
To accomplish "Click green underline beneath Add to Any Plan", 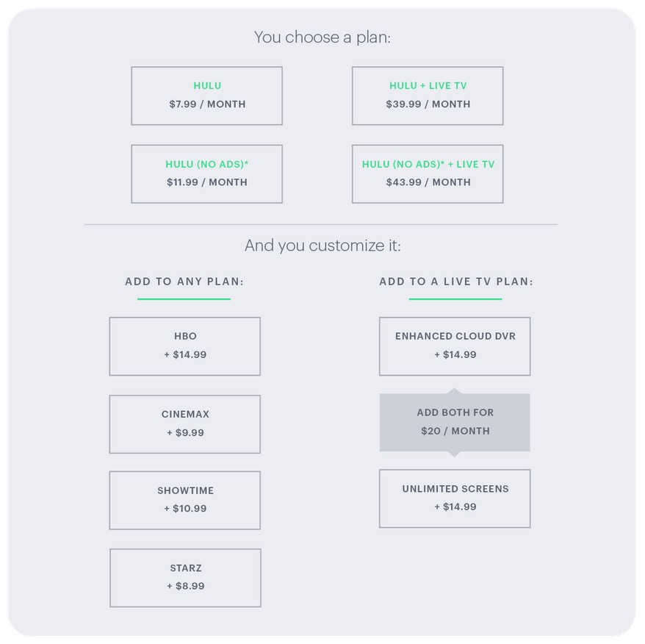I will [x=184, y=299].
